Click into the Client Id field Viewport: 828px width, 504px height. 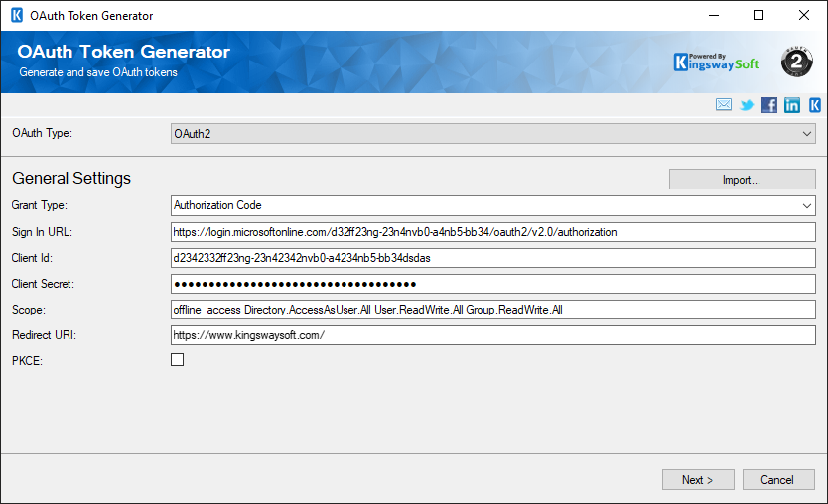493,258
